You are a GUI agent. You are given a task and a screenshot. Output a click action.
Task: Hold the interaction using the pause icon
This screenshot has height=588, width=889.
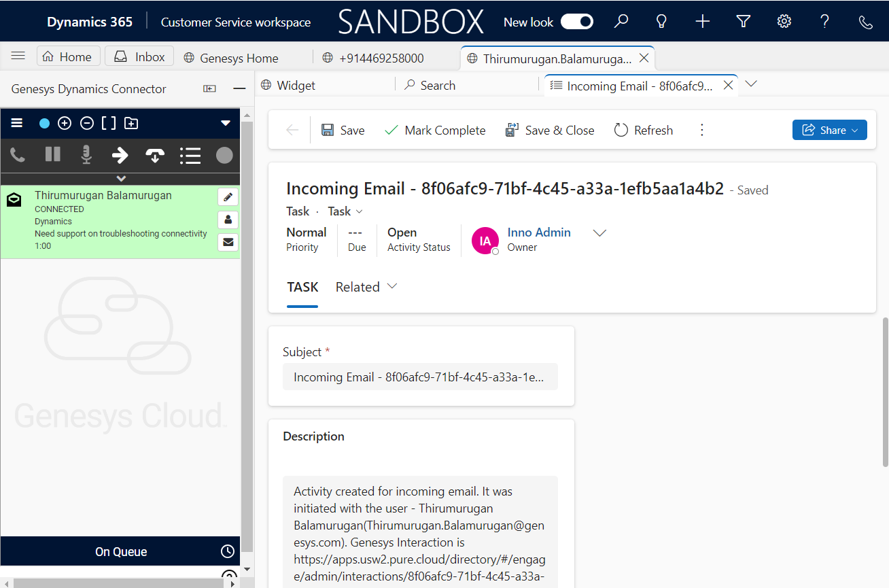pyautogui.click(x=52, y=155)
